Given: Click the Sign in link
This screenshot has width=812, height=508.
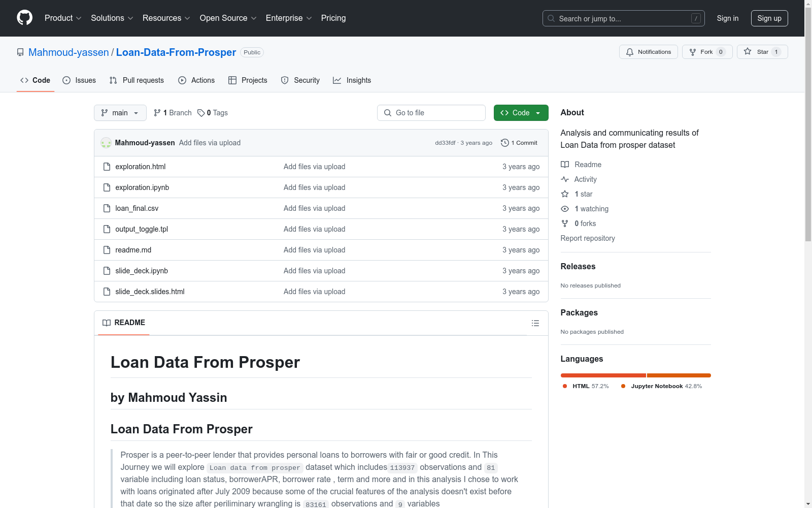Looking at the screenshot, I should pyautogui.click(x=727, y=18).
